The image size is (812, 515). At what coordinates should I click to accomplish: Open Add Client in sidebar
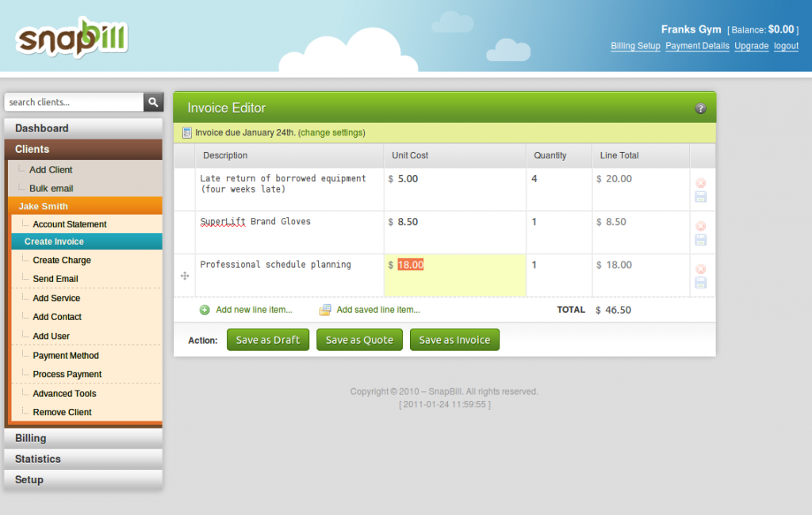tap(51, 170)
